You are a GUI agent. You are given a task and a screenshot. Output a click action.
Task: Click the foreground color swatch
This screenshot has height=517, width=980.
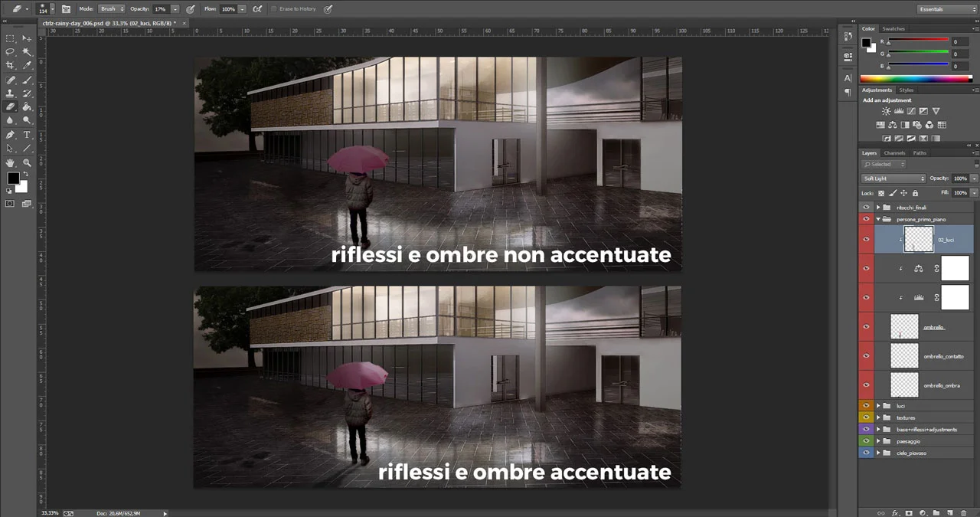tap(13, 178)
